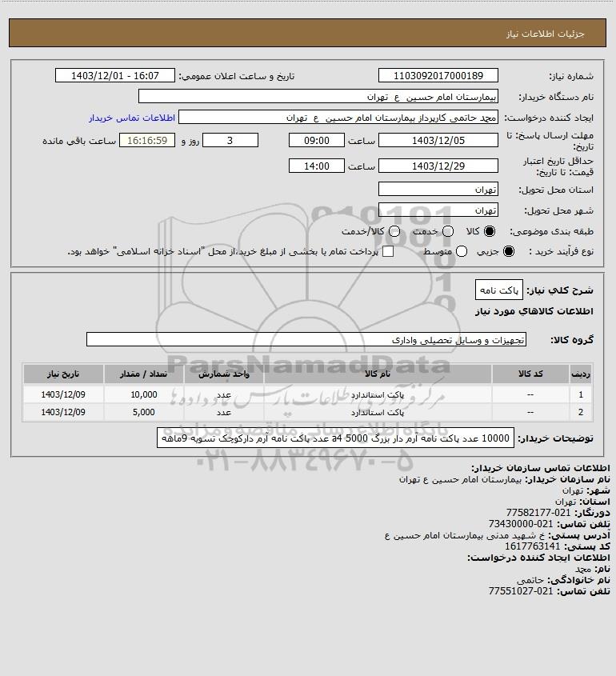This screenshot has width=616, height=676.
Task: Click the response deadline date 1403/12/05
Action: [x=438, y=140]
